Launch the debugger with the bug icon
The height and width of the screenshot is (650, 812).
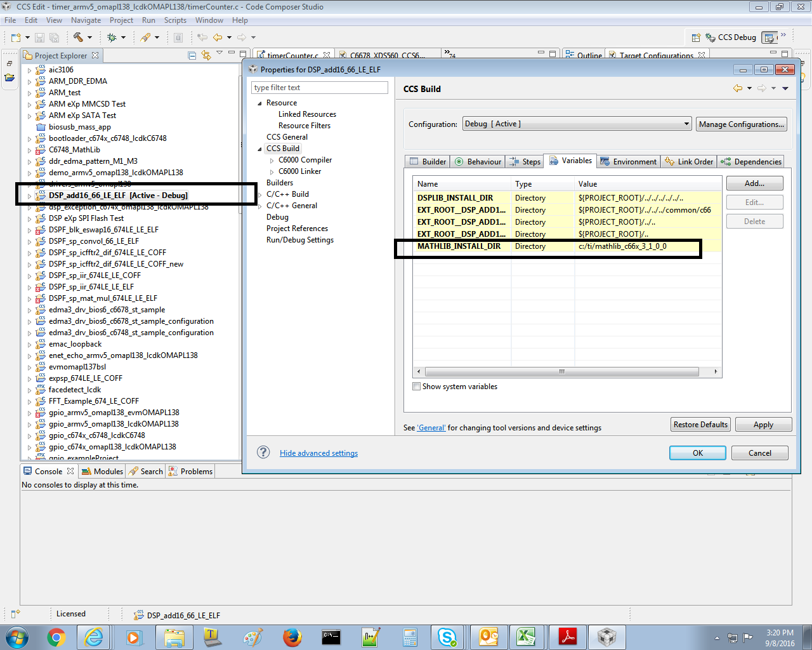click(x=112, y=37)
